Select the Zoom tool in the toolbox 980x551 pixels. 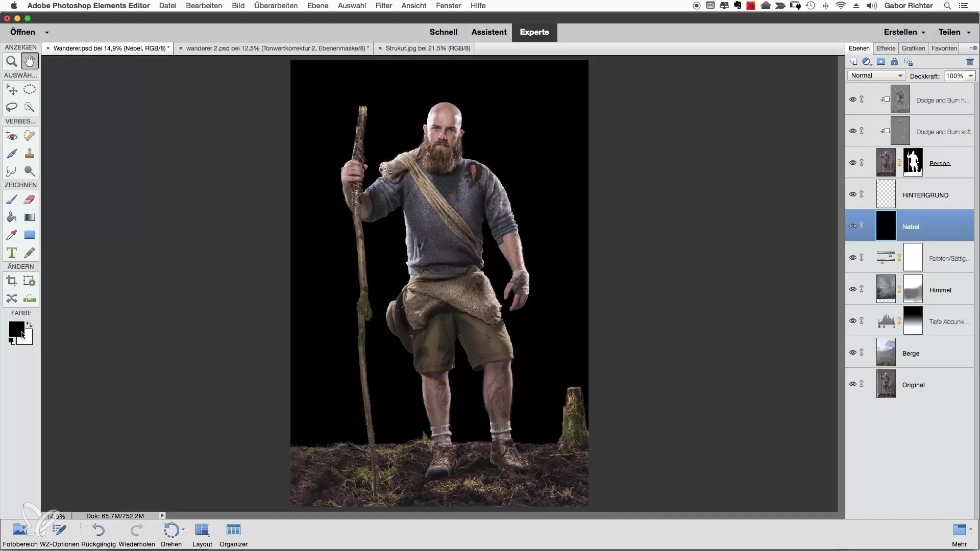[x=11, y=62]
